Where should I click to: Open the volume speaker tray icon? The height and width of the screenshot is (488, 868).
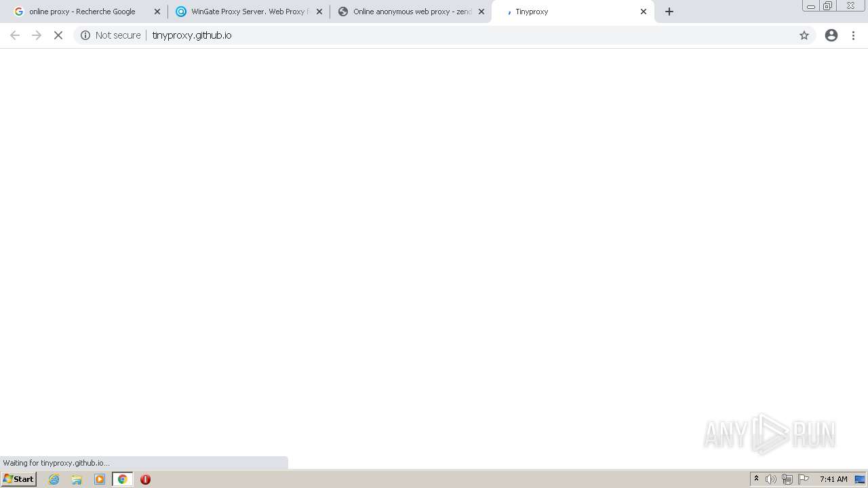click(x=771, y=479)
